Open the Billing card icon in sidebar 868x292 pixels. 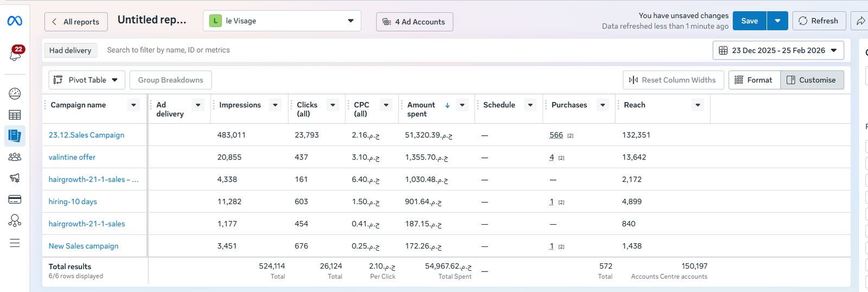pyautogui.click(x=15, y=199)
